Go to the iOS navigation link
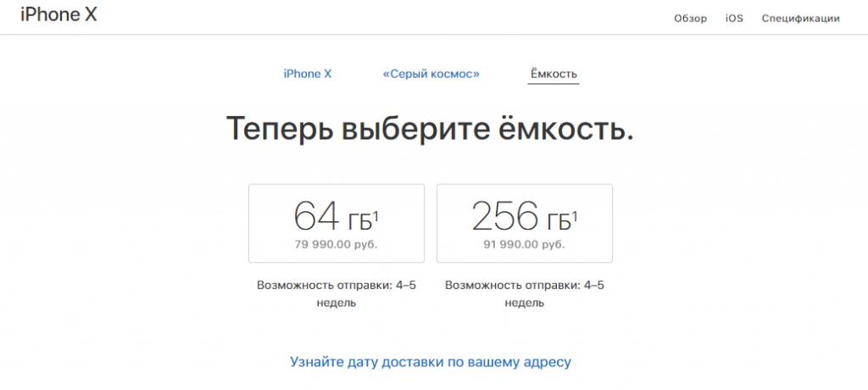The width and height of the screenshot is (868, 390). 734,19
